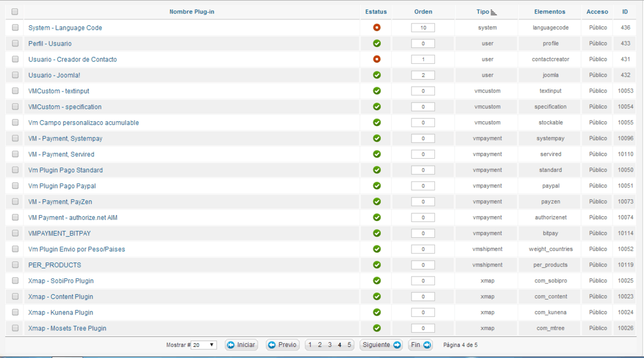The height and width of the screenshot is (358, 644).
Task: Jump to last page with Fin button
Action: tap(420, 345)
